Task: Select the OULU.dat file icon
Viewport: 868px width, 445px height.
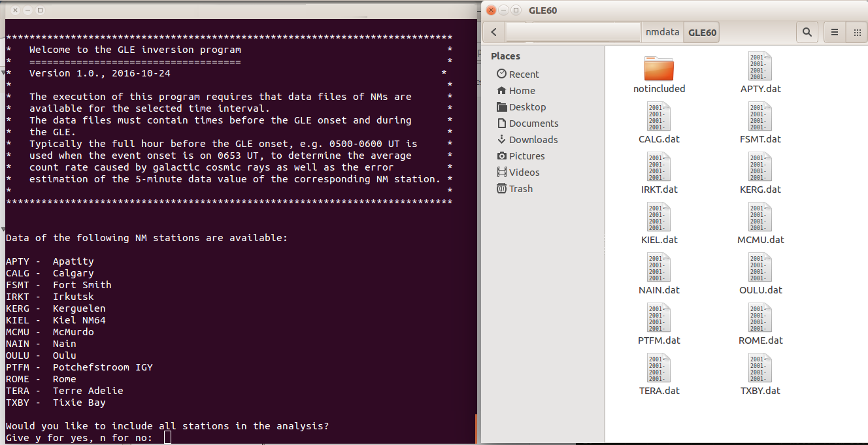Action: pyautogui.click(x=760, y=267)
